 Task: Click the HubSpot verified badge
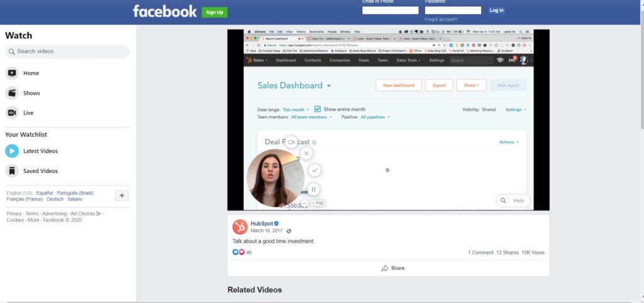point(277,224)
